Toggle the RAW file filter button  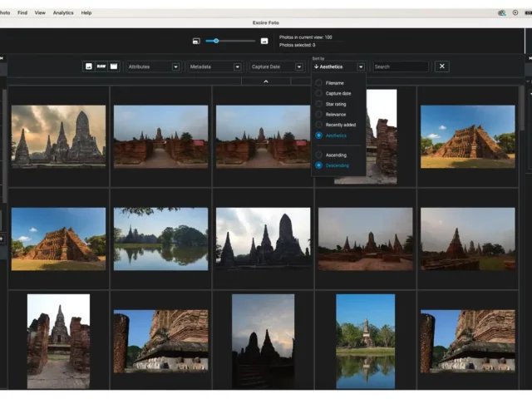coord(101,66)
